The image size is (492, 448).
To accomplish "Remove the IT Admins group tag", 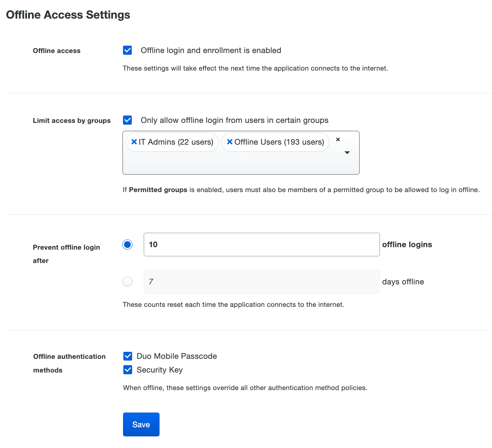I will pos(134,142).
